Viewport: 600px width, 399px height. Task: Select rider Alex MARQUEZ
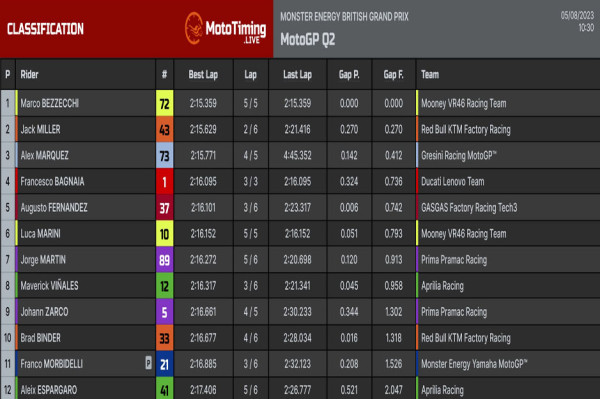[x=44, y=155]
